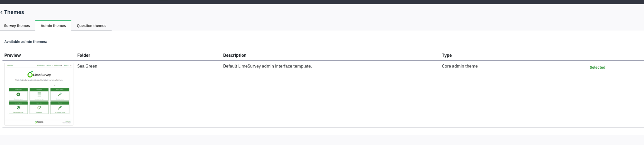Select the Admin themes tab
644x145 pixels.
pos(53,26)
